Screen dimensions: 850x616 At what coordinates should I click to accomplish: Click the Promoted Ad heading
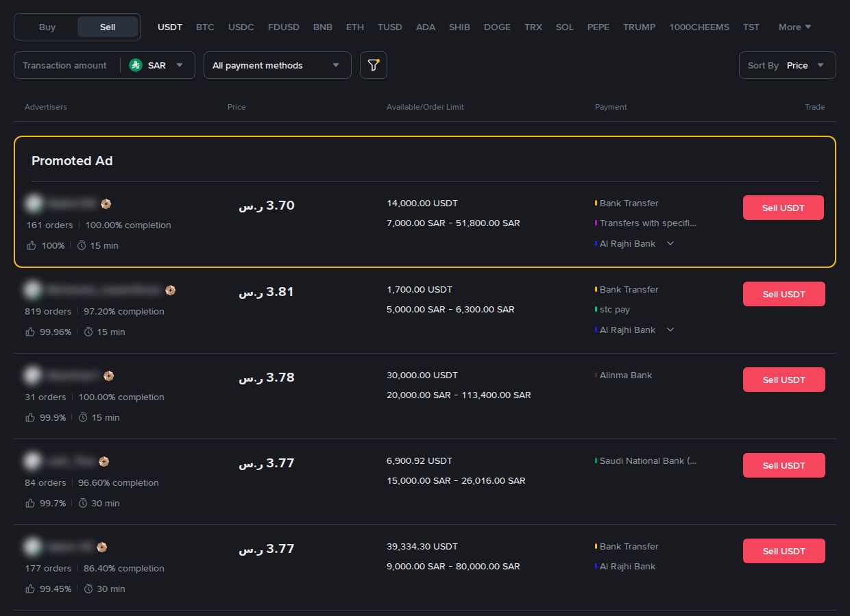(x=72, y=161)
